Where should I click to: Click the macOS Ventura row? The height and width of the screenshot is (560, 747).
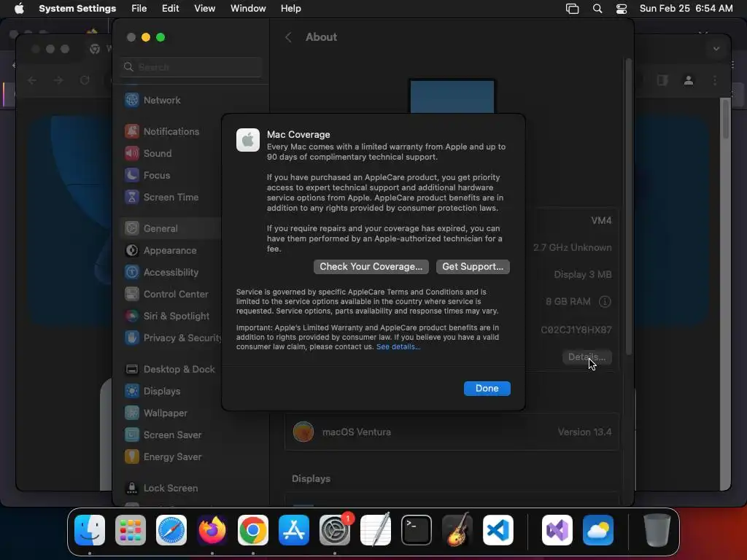click(452, 432)
